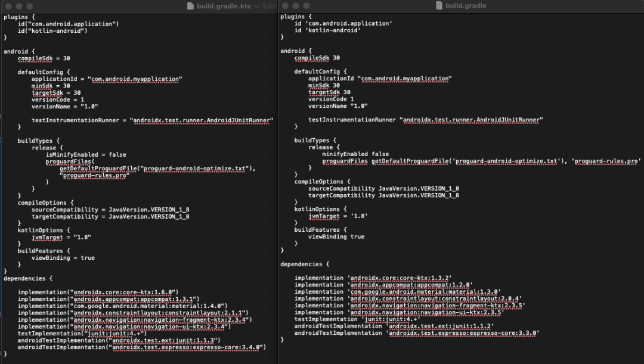Minimize the build.gradle window

pyautogui.click(x=296, y=6)
